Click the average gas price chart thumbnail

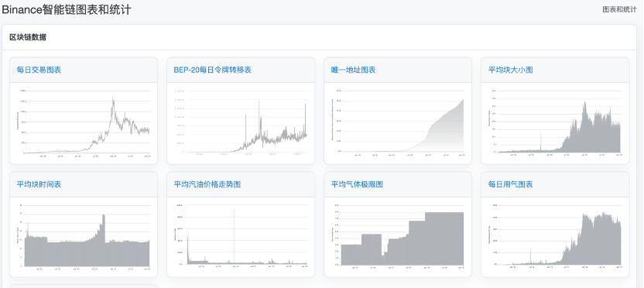241,235
